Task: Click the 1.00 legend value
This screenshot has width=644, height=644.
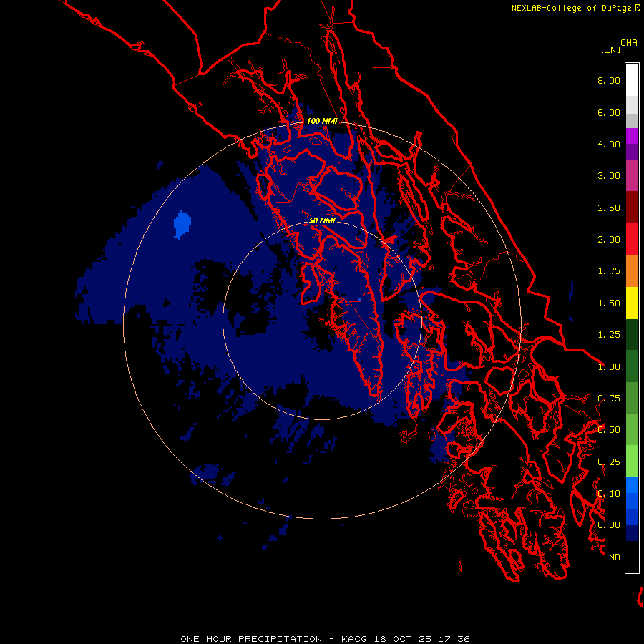Action: click(x=609, y=367)
